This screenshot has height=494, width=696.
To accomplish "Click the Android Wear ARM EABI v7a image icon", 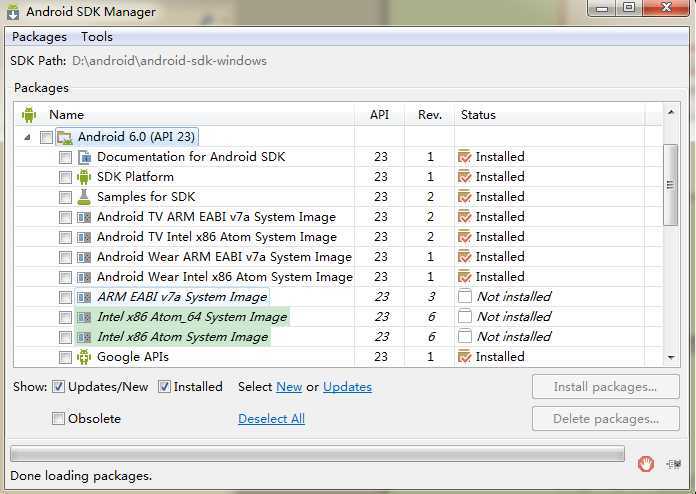I will [84, 257].
